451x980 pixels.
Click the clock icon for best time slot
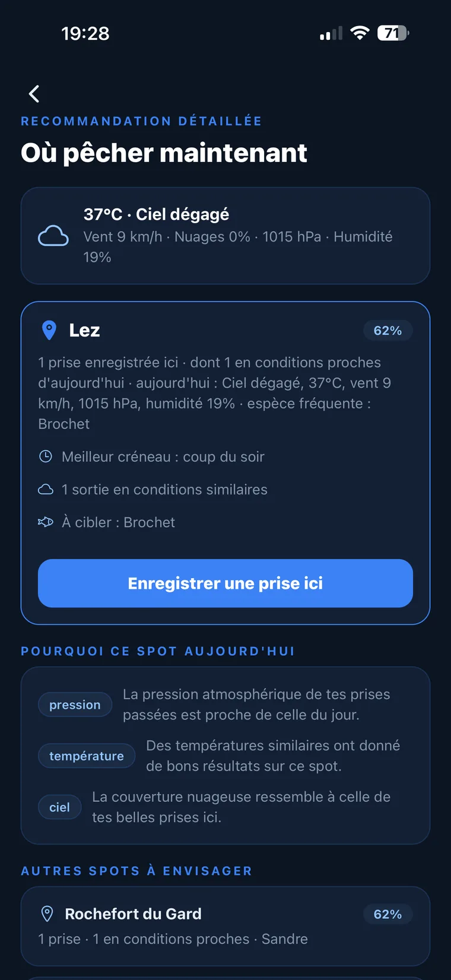coord(46,456)
